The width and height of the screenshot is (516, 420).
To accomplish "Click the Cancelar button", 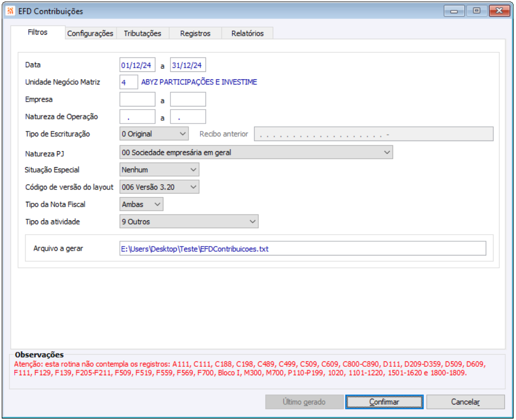I will [465, 402].
